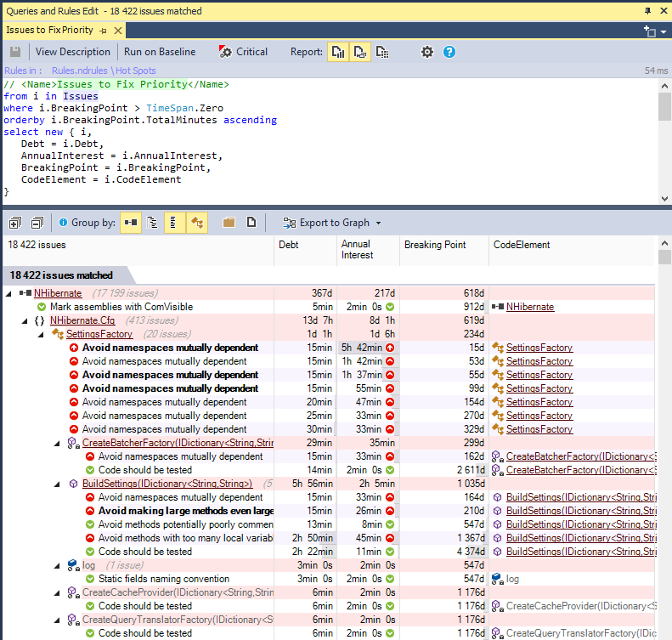Click Collapse All results icon
Screen dimensions: 672x640
tap(37, 223)
